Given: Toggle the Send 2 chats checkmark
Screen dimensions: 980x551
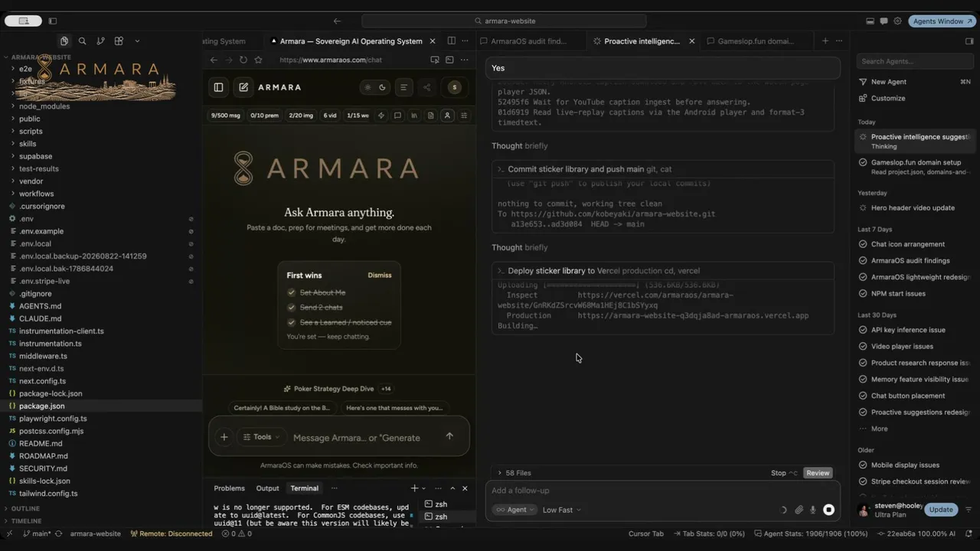Looking at the screenshot, I should point(291,307).
